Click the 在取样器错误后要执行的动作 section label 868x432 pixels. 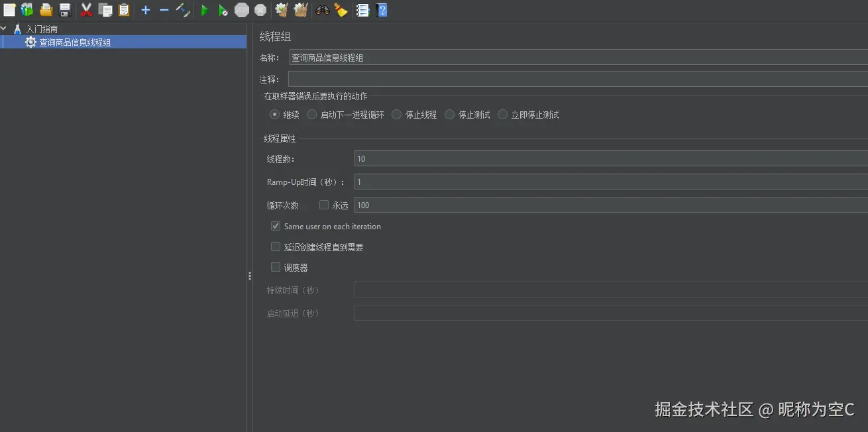click(315, 96)
